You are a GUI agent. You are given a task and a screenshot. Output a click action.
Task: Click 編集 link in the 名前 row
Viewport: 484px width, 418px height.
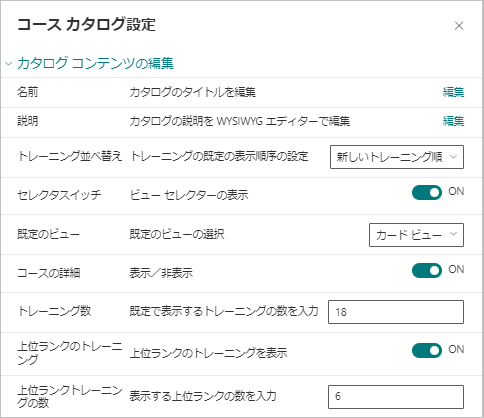point(453,92)
